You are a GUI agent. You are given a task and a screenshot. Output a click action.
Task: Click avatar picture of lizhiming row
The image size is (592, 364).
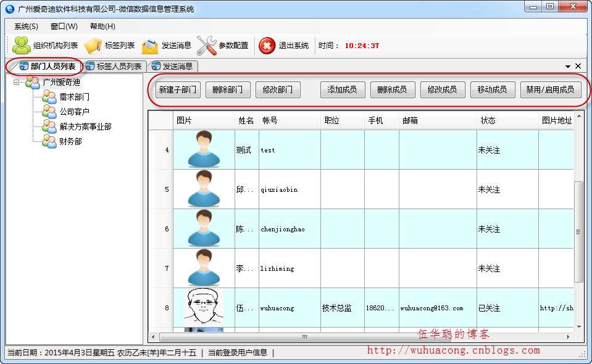[x=204, y=268]
